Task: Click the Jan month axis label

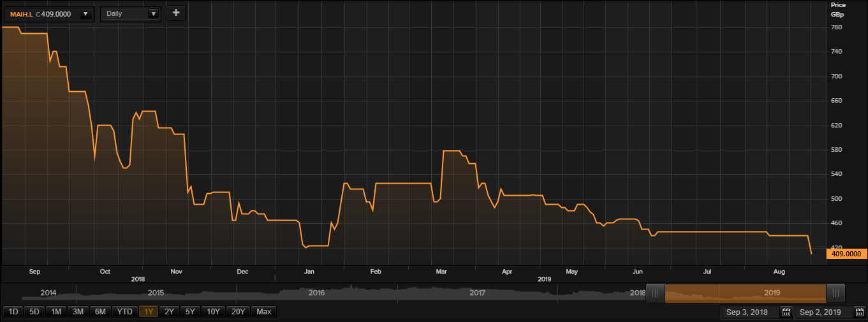Action: [309, 272]
